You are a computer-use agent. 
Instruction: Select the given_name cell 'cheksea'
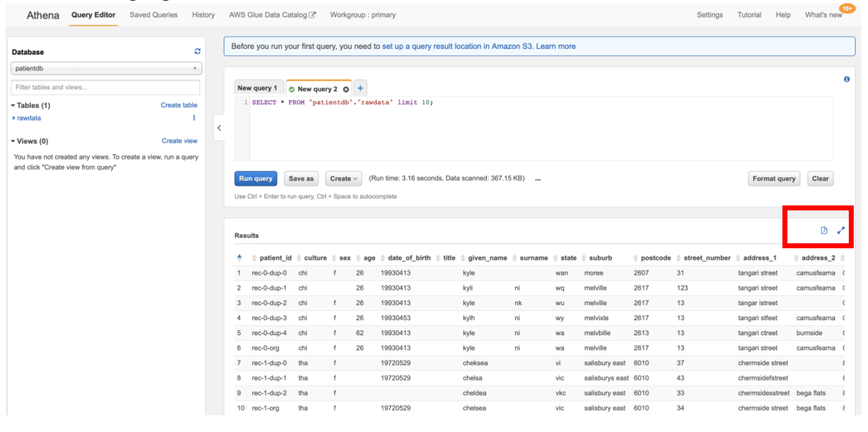476,363
